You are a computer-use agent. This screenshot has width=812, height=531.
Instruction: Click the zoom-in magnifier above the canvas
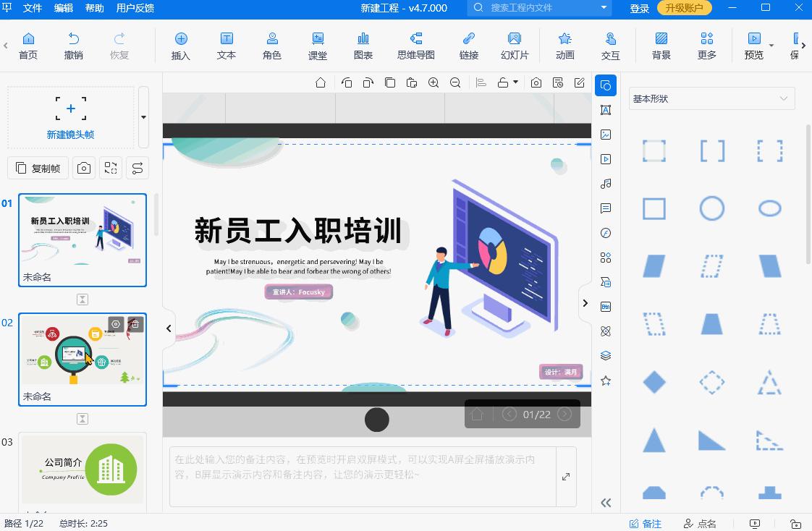[433, 82]
